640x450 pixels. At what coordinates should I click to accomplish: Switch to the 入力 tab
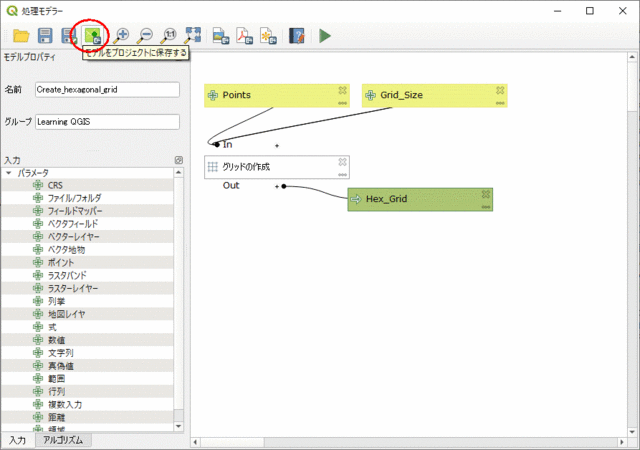18,440
